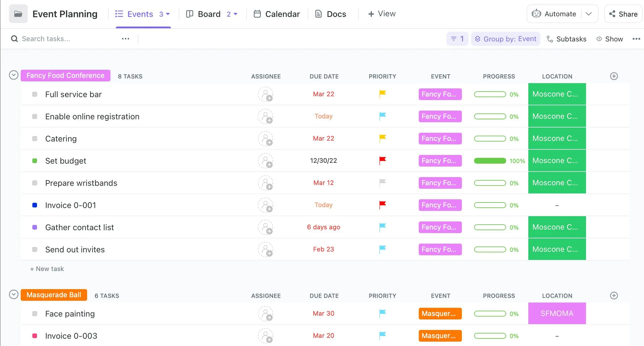
Task: Toggle status box of Catering
Action: coord(35,139)
